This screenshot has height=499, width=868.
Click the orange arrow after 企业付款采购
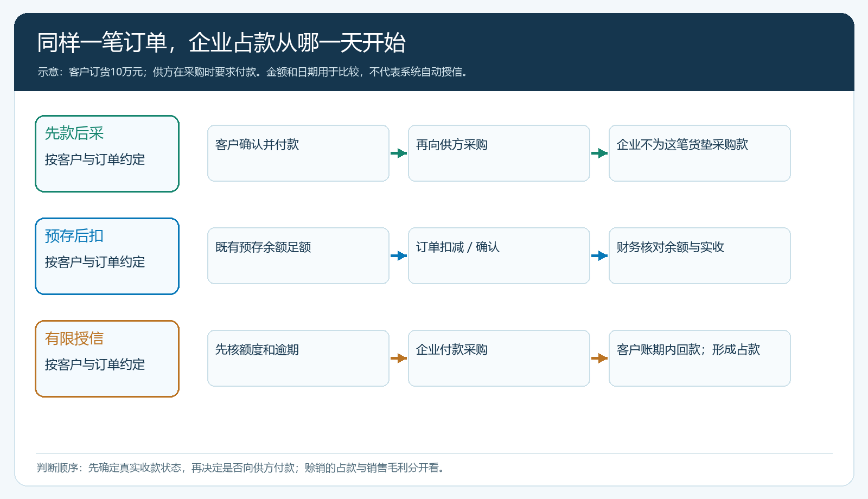(x=599, y=358)
